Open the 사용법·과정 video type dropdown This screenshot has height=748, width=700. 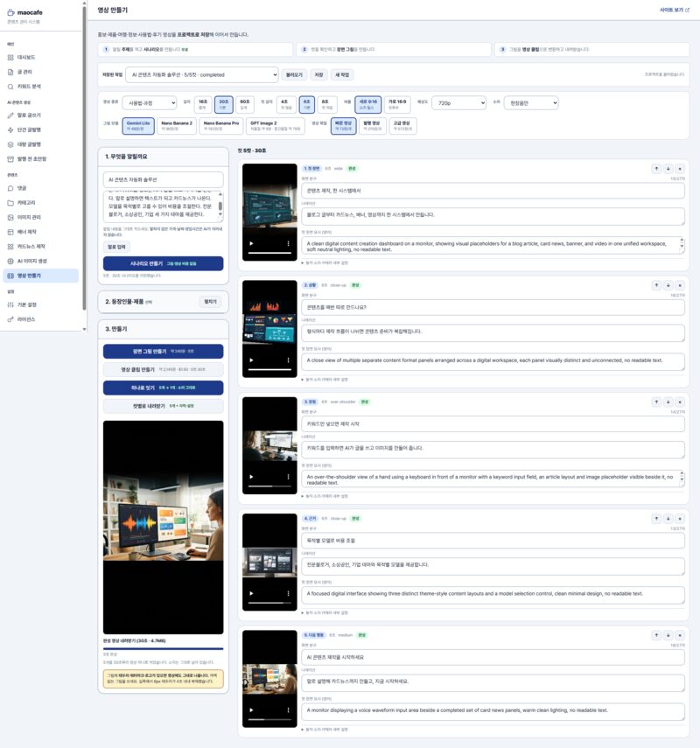(x=150, y=103)
